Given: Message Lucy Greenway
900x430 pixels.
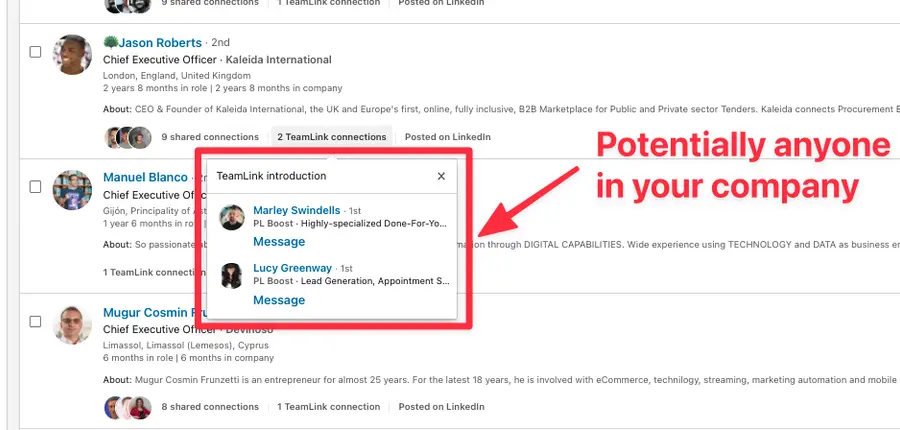Looking at the screenshot, I should 279,300.
